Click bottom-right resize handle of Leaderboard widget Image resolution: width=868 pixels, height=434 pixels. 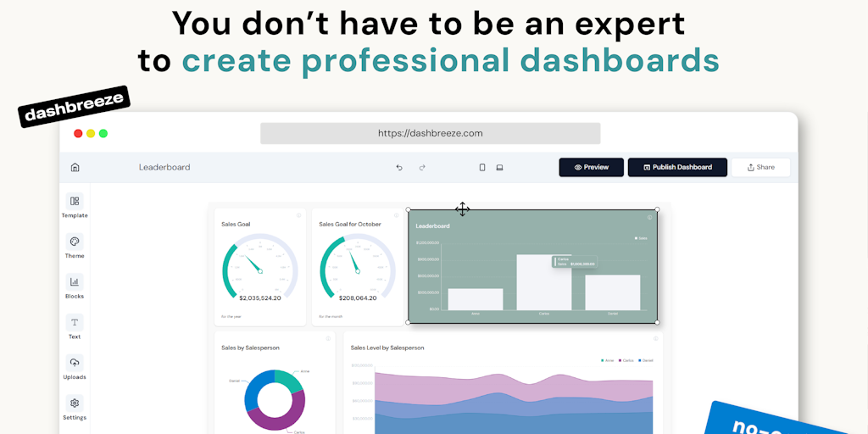(x=657, y=322)
